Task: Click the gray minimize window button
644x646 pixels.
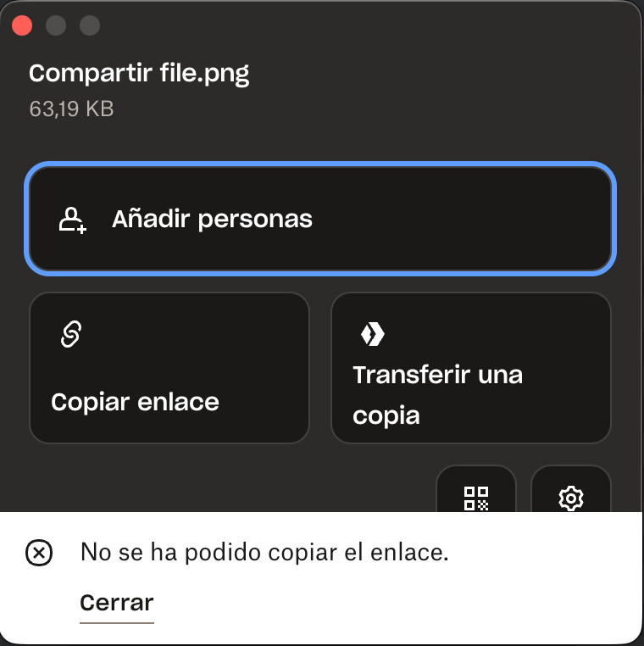Action: point(56,25)
